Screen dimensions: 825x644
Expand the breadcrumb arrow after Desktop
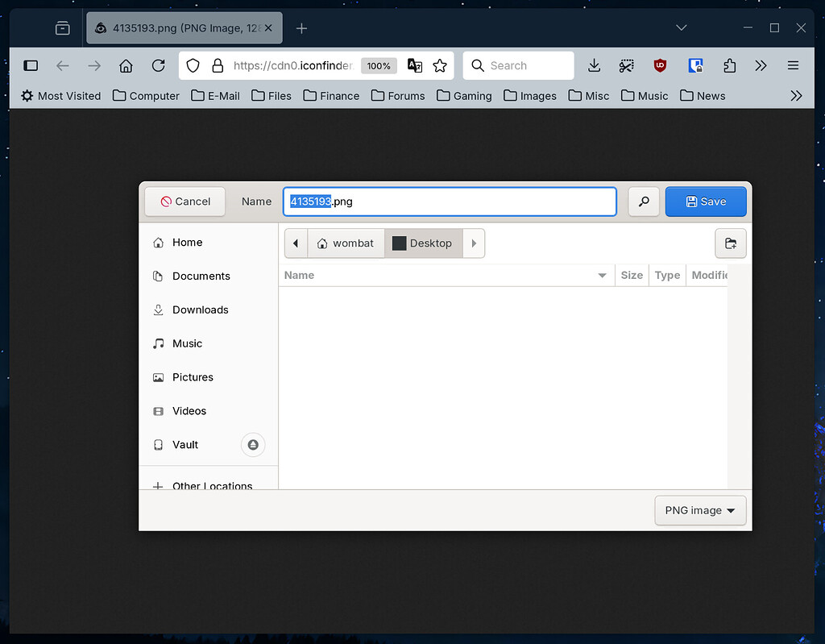pyautogui.click(x=474, y=243)
